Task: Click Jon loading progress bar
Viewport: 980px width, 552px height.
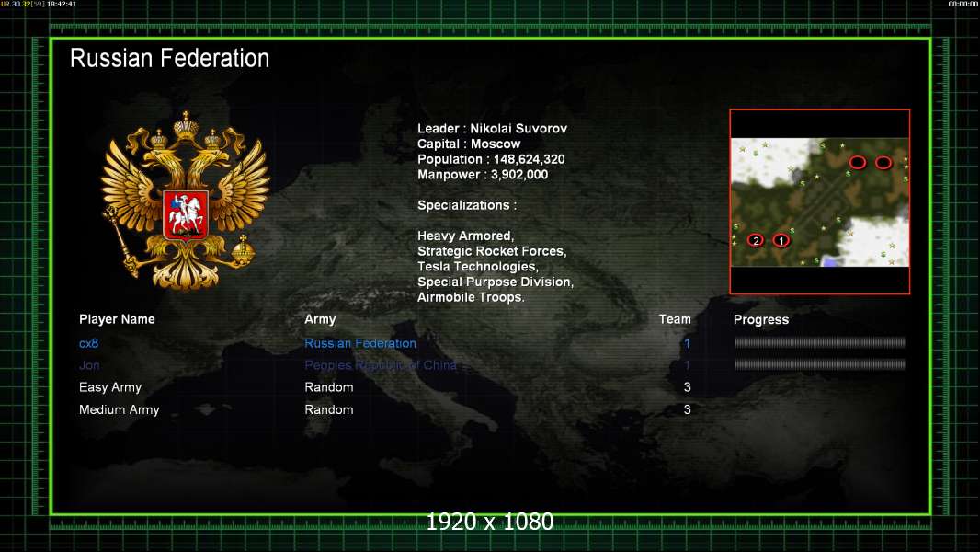Action: coord(820,364)
